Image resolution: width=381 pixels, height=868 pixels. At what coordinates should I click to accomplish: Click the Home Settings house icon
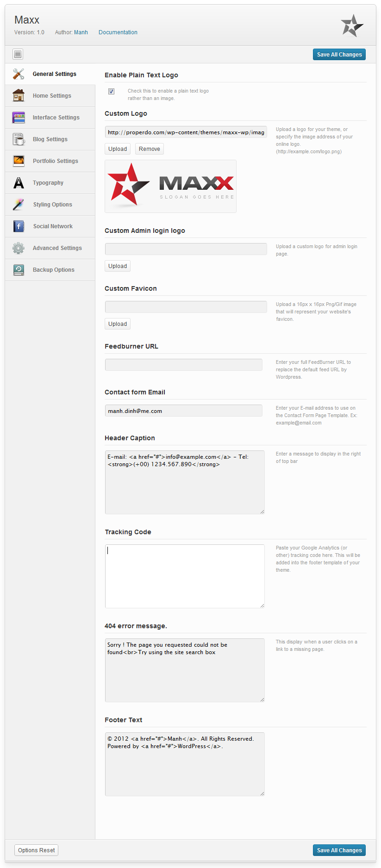coord(19,95)
